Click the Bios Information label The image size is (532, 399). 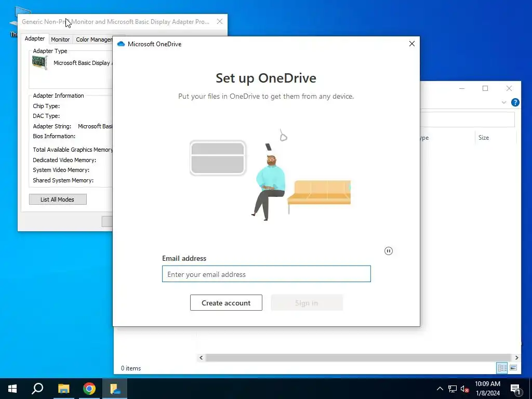point(54,136)
